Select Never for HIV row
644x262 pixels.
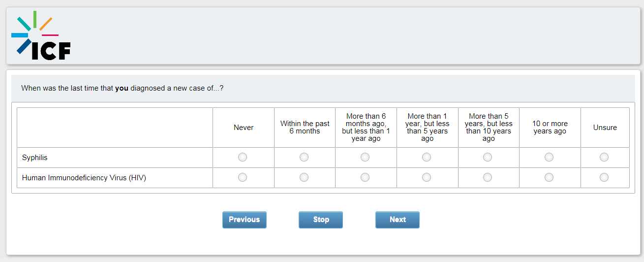tap(243, 177)
